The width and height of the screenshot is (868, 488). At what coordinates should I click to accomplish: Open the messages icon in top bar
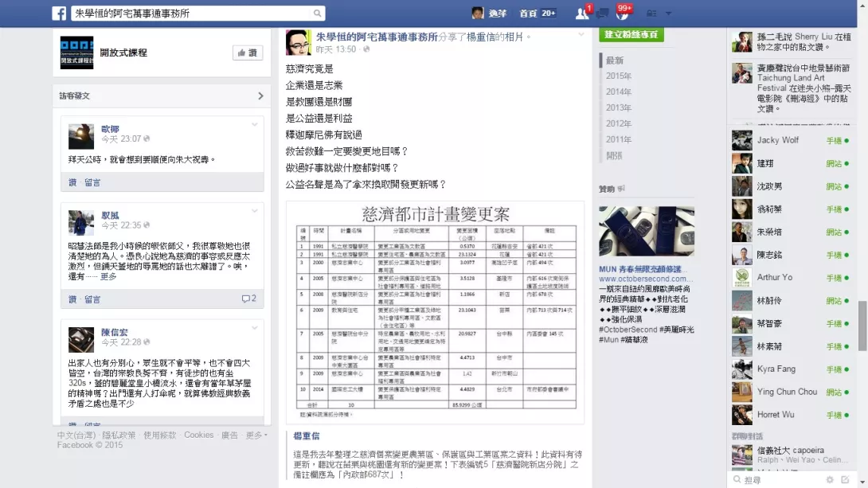point(603,14)
